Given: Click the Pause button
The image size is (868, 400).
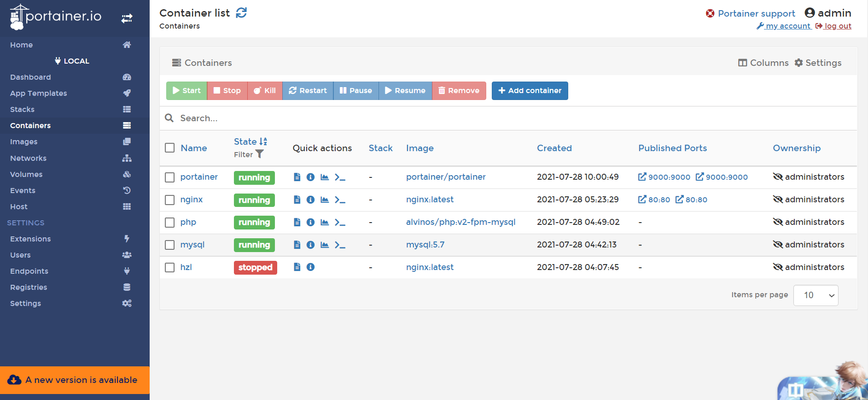Looking at the screenshot, I should coord(356,91).
